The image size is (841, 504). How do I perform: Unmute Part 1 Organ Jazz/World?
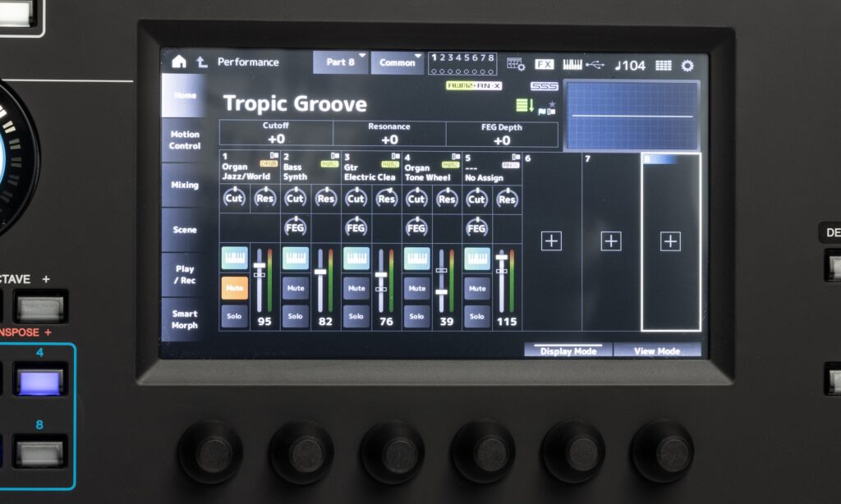click(234, 288)
